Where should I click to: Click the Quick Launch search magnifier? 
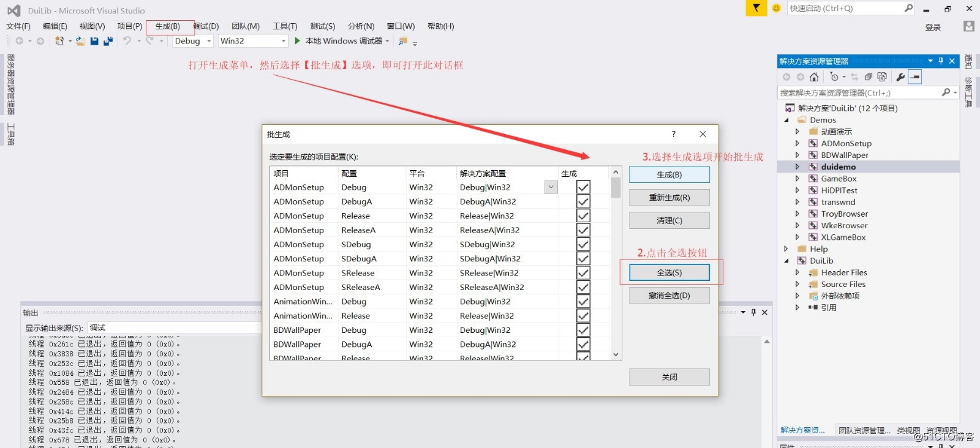tap(908, 8)
